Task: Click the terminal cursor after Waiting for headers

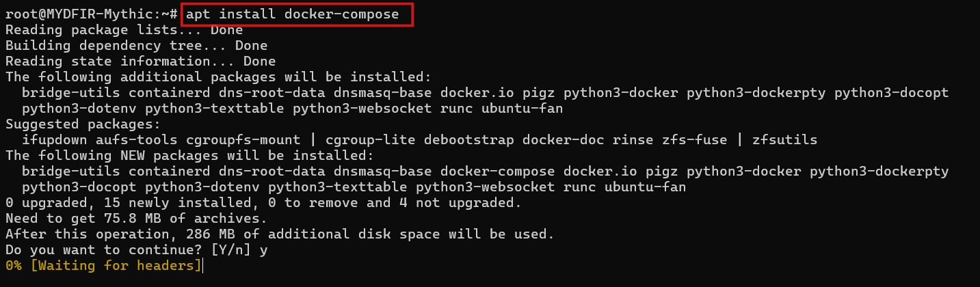Action: click(202, 265)
